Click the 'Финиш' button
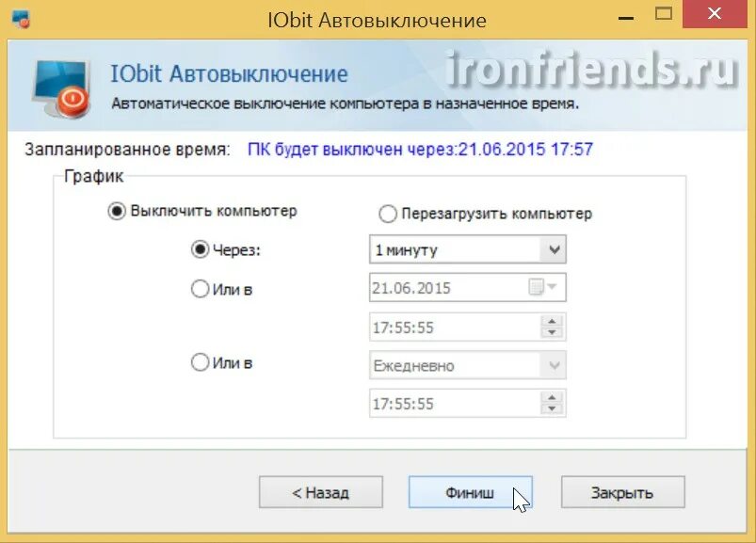This screenshot has height=543, width=756. [x=470, y=492]
